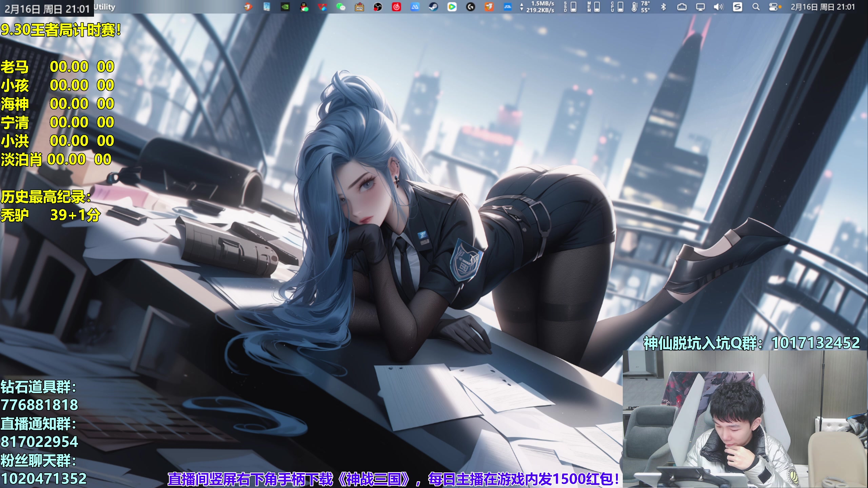Image resolution: width=868 pixels, height=488 pixels.
Task: Open the MEM memory usage monitor
Action: click(594, 7)
